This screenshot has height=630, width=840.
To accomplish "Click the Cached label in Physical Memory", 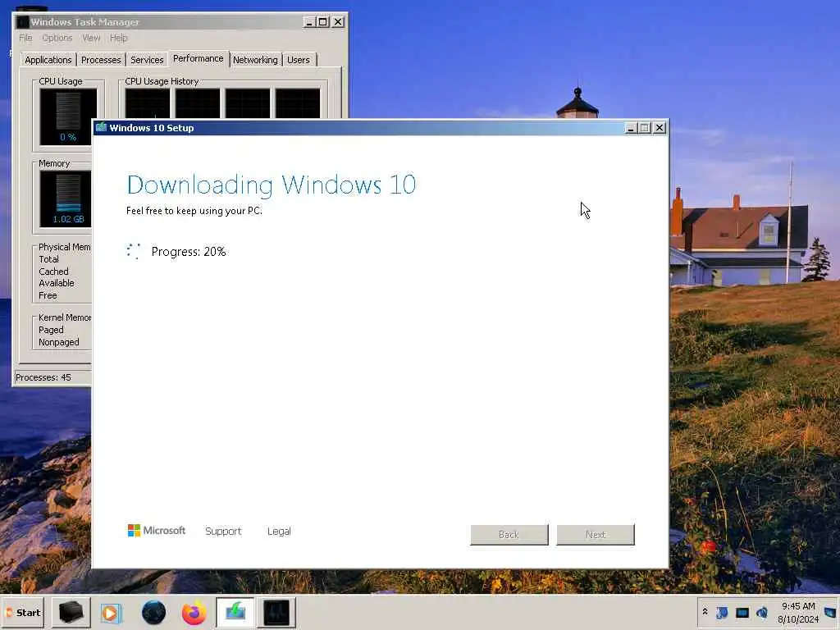I will [53, 271].
